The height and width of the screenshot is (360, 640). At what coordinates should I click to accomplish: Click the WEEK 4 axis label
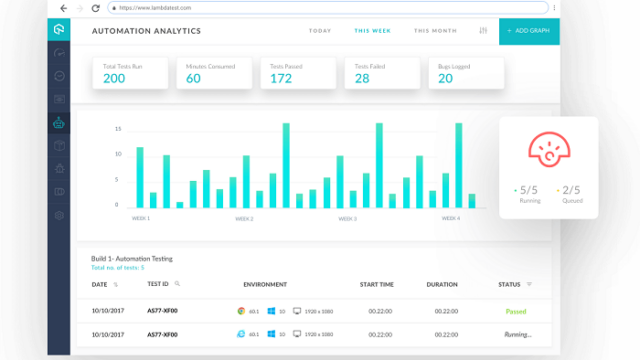click(x=451, y=218)
